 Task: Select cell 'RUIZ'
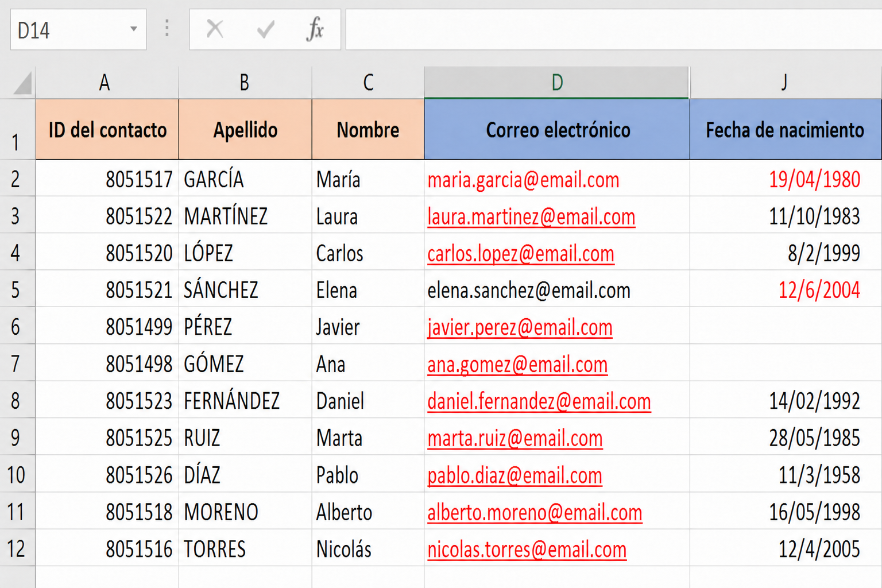point(245,438)
